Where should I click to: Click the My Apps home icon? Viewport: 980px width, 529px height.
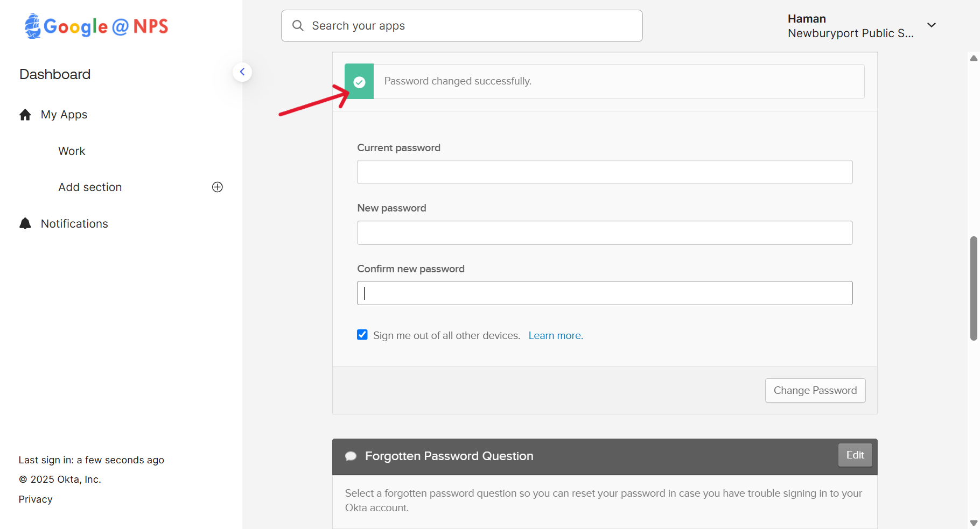[x=25, y=115]
